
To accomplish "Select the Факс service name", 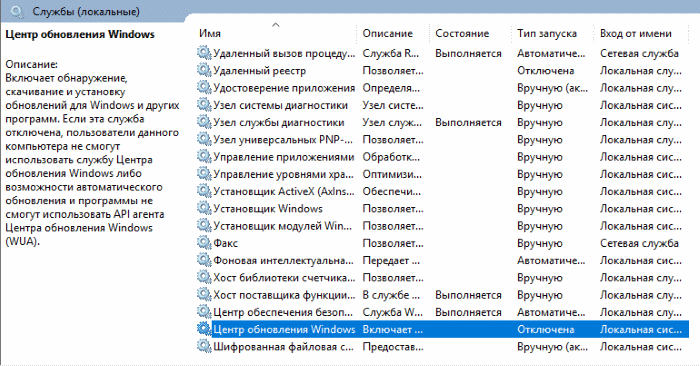I will [225, 243].
